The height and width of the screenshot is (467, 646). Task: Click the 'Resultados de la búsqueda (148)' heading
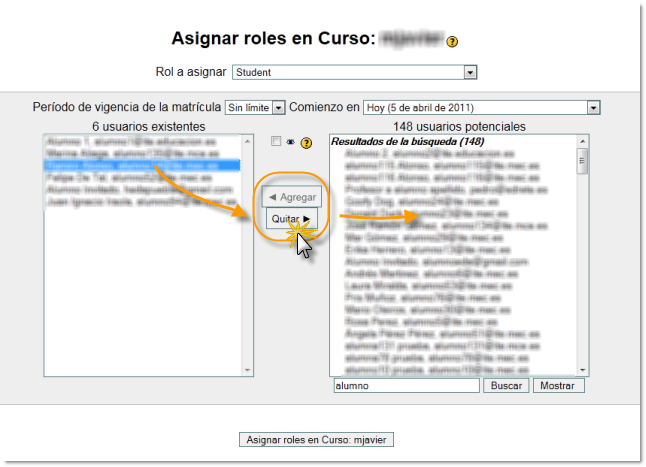(x=393, y=142)
